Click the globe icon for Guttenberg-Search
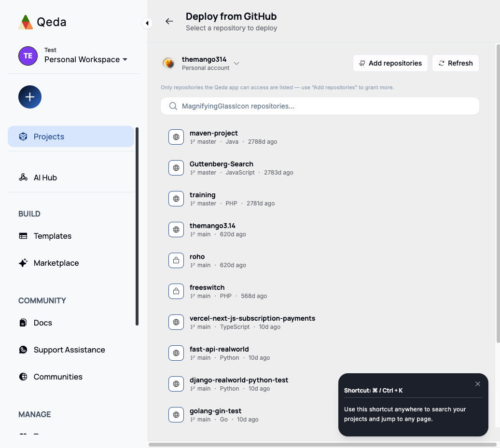 [176, 168]
